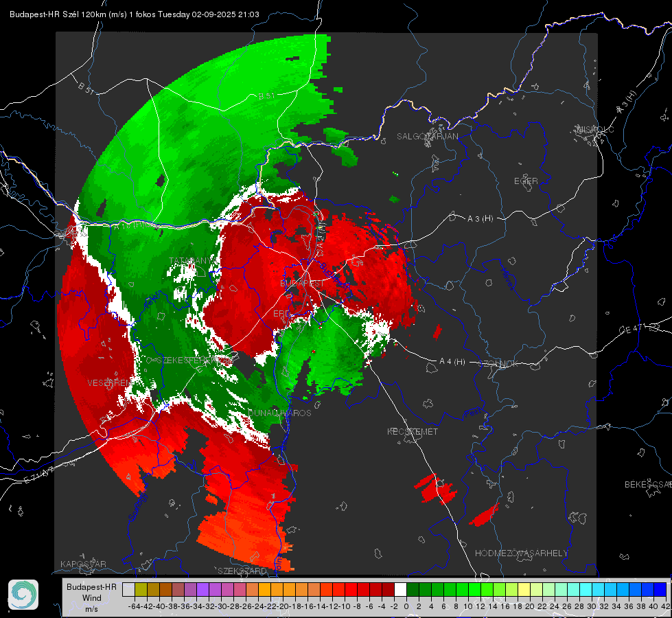Pick the dark green swatch between 0 and 2
The width and height of the screenshot is (672, 618).
413,589
